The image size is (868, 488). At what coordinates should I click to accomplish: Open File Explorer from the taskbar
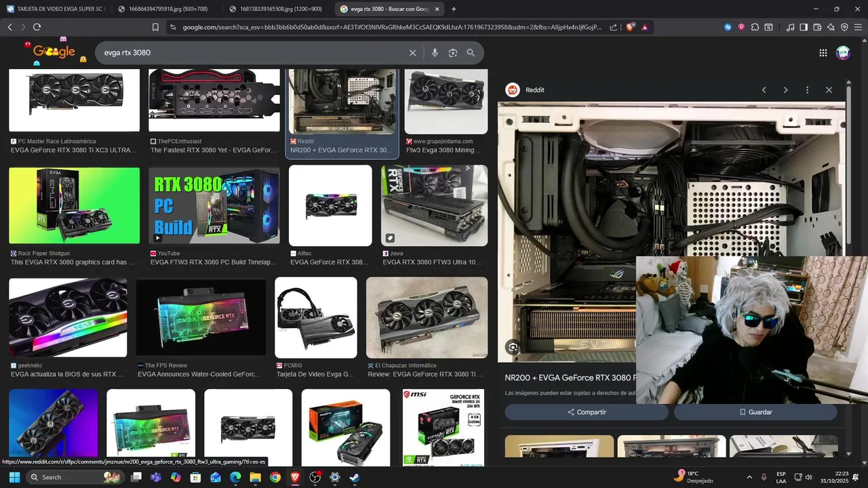(x=255, y=477)
